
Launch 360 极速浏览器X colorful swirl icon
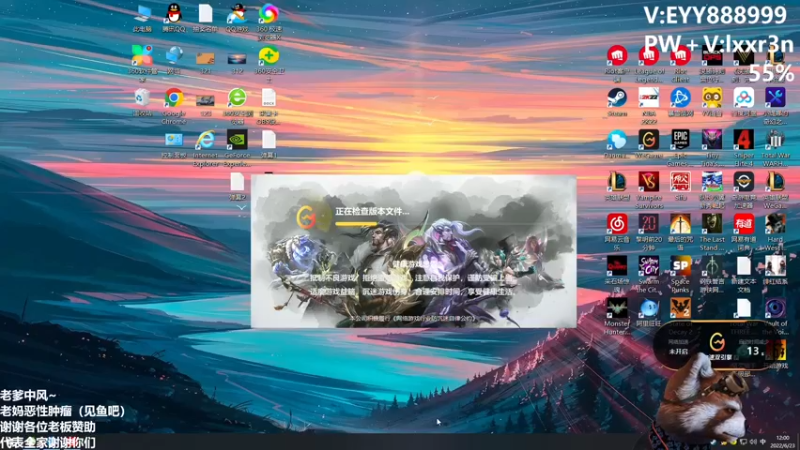click(x=268, y=14)
